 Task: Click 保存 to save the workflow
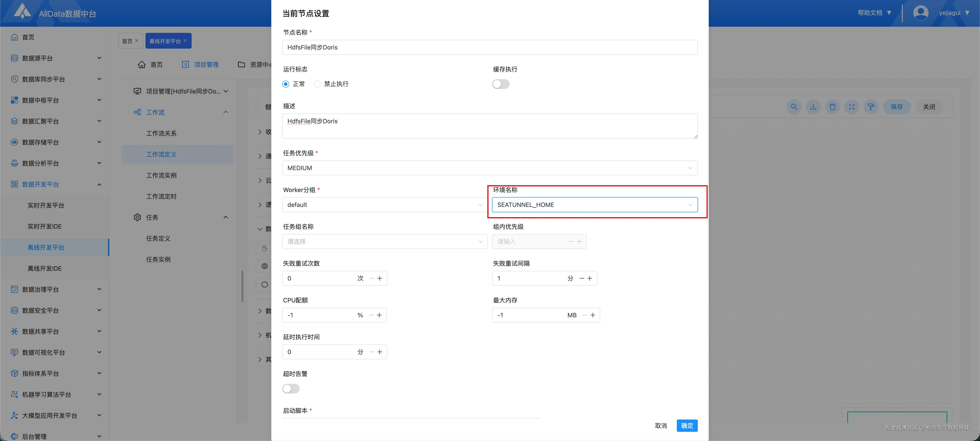[897, 107]
